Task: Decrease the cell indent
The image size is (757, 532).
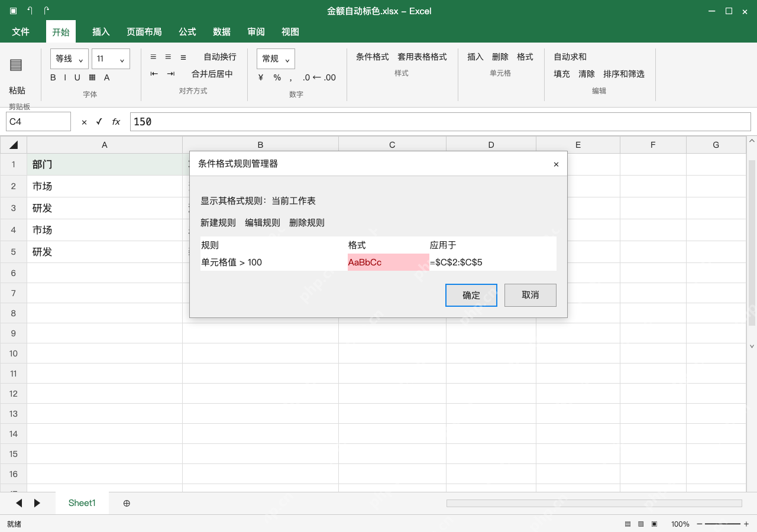Action: (154, 74)
